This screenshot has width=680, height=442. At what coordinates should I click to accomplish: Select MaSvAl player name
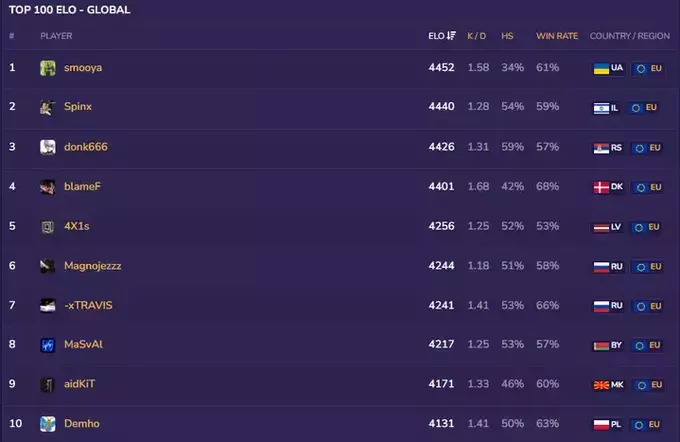(x=84, y=344)
